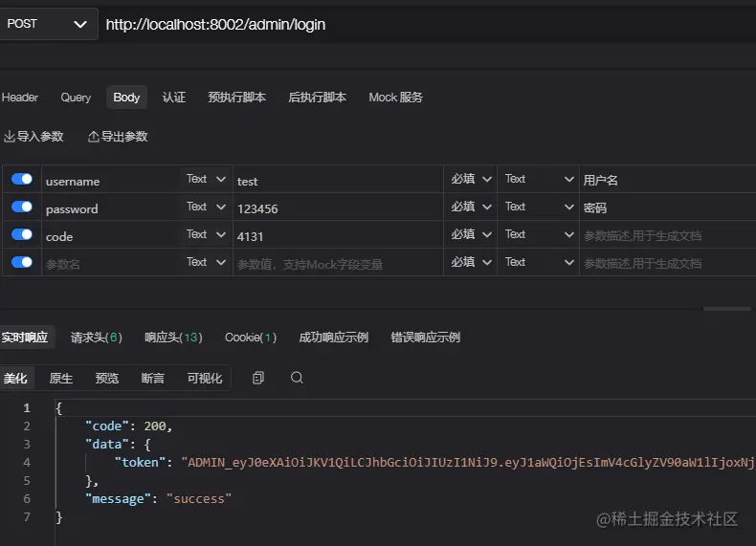This screenshot has width=756, height=546.
Task: Select the Body tab
Action: [126, 98]
